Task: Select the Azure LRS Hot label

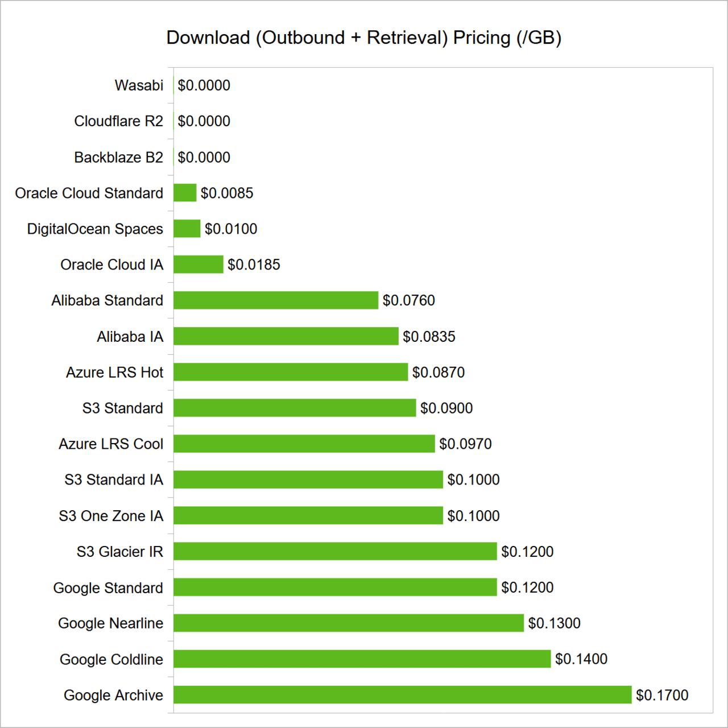Action: coord(114,373)
